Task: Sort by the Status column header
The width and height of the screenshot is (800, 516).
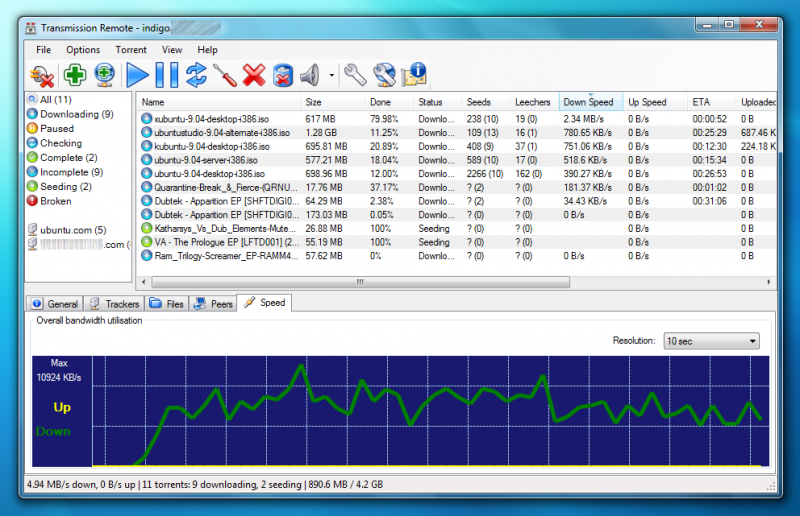Action: 437,102
